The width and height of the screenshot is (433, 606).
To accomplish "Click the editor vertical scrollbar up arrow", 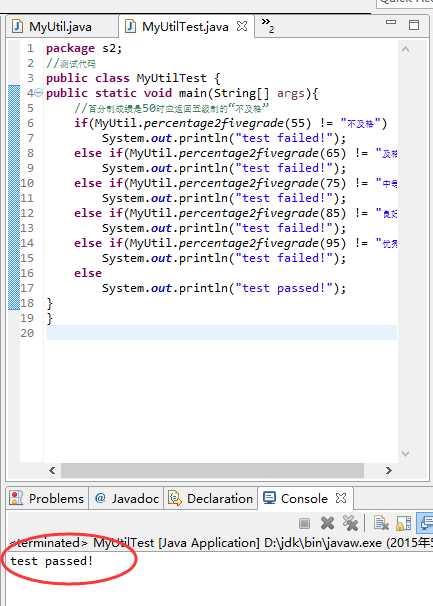I will pos(406,49).
